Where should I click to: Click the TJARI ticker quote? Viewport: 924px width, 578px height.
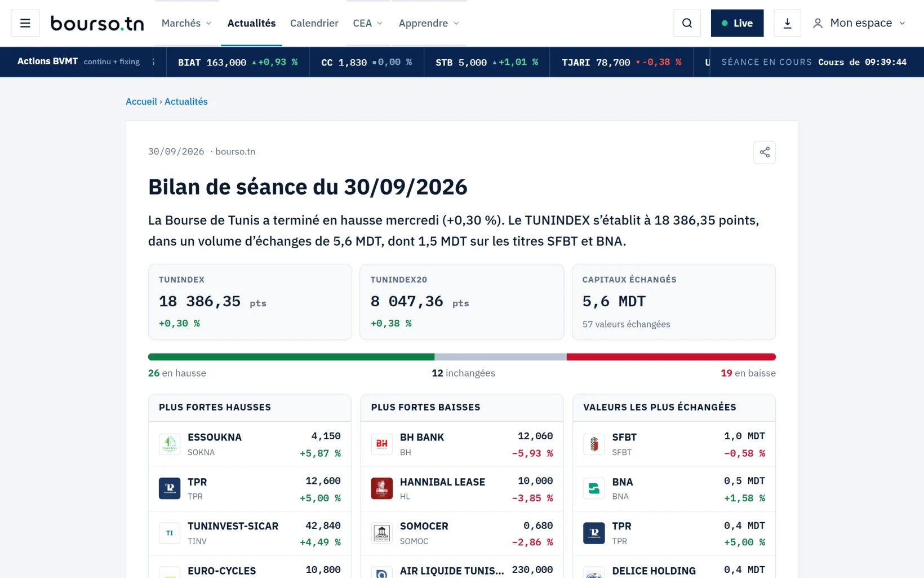click(621, 62)
